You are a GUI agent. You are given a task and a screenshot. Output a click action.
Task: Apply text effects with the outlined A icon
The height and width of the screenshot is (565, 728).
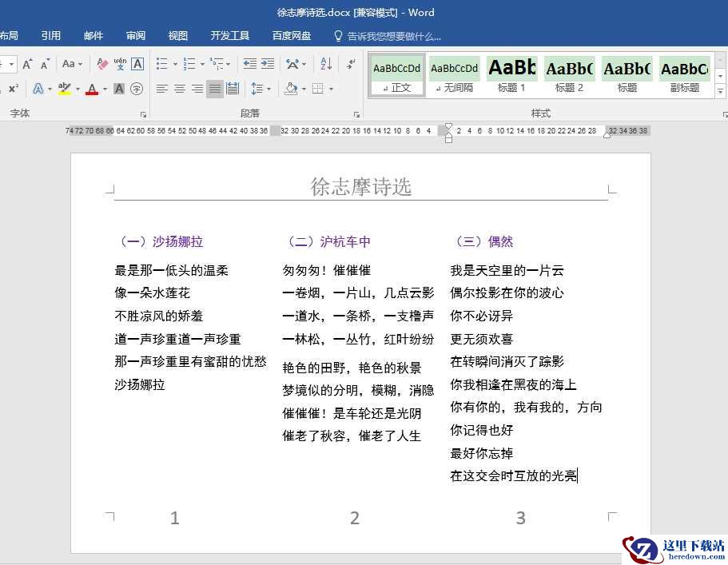[38, 88]
